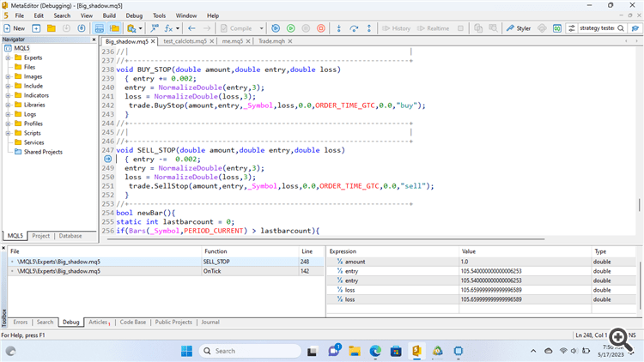Click the New file button
Image resolution: width=644 pixels, height=362 pixels.
[14, 28]
